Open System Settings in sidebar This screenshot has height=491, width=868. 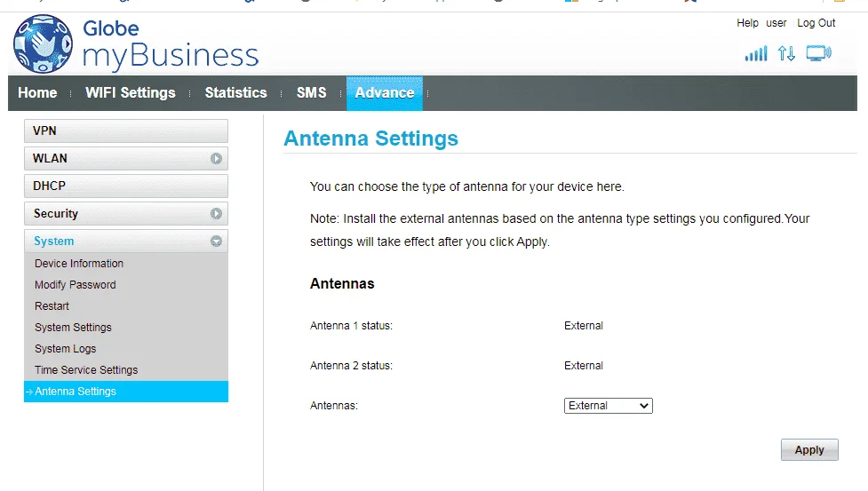(x=73, y=328)
